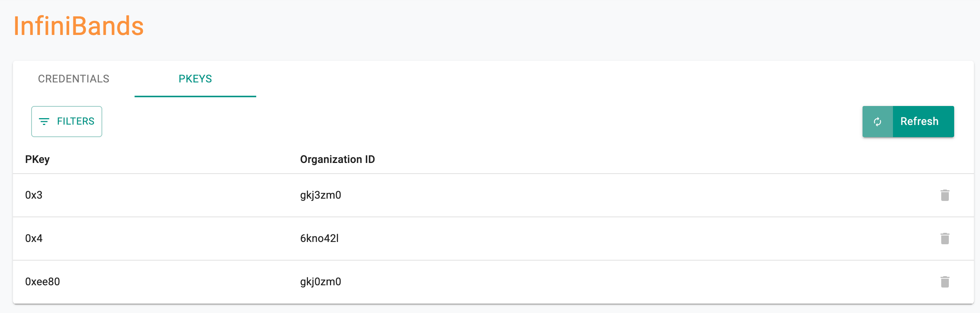The height and width of the screenshot is (313, 980).
Task: Select the 0x3 PKey cell
Action: click(x=33, y=195)
